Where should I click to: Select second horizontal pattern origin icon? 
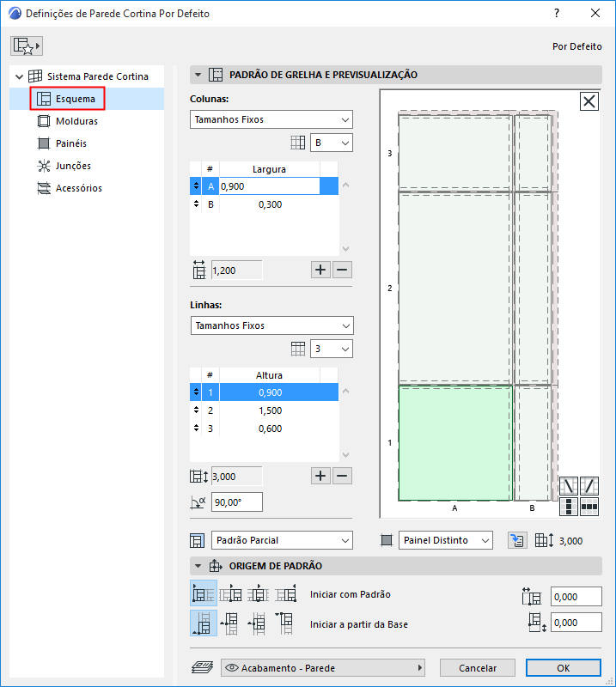point(230,593)
